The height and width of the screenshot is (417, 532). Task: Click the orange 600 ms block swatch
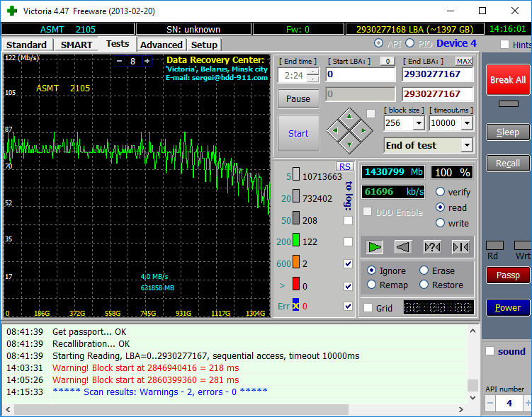tap(296, 263)
